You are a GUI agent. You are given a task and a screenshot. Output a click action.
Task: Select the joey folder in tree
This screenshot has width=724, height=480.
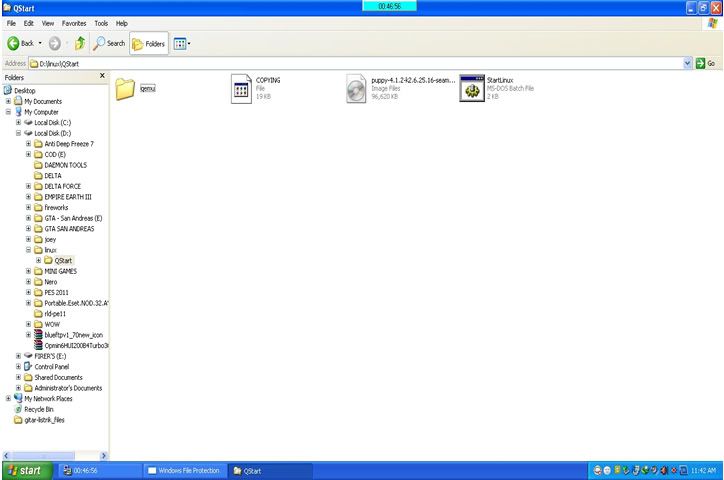click(x=50, y=239)
